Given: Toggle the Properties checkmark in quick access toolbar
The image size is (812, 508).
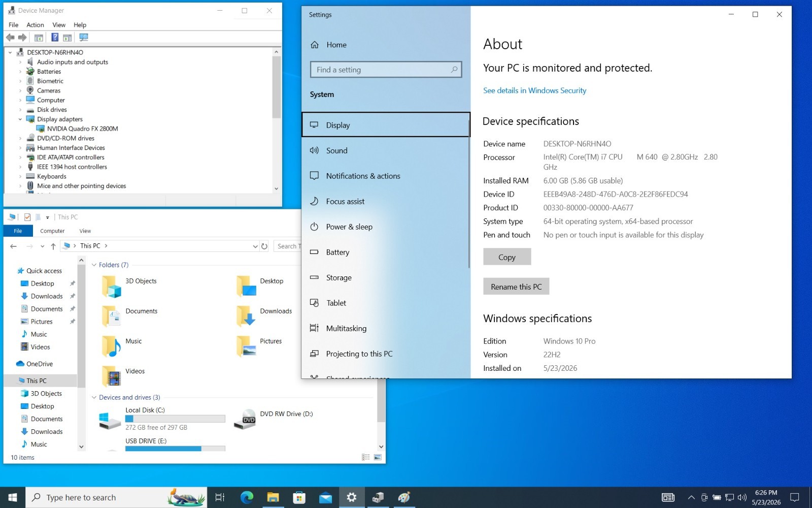Looking at the screenshot, I should pos(27,217).
